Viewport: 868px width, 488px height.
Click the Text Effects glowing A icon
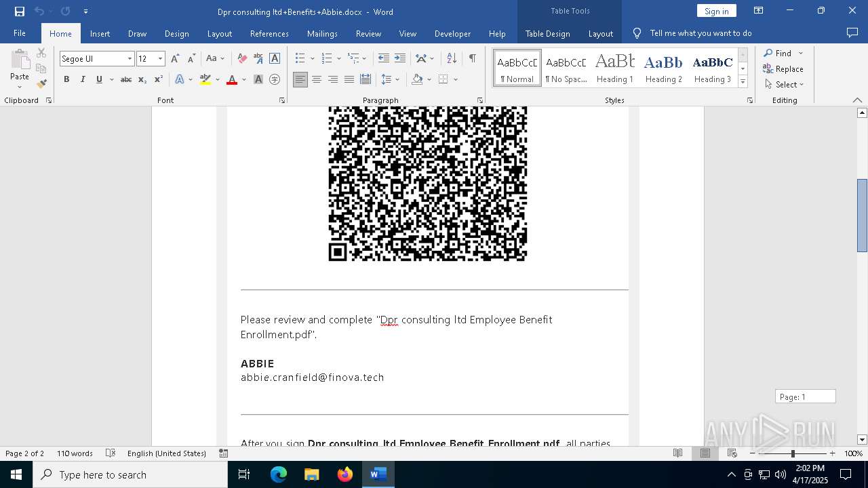180,79
